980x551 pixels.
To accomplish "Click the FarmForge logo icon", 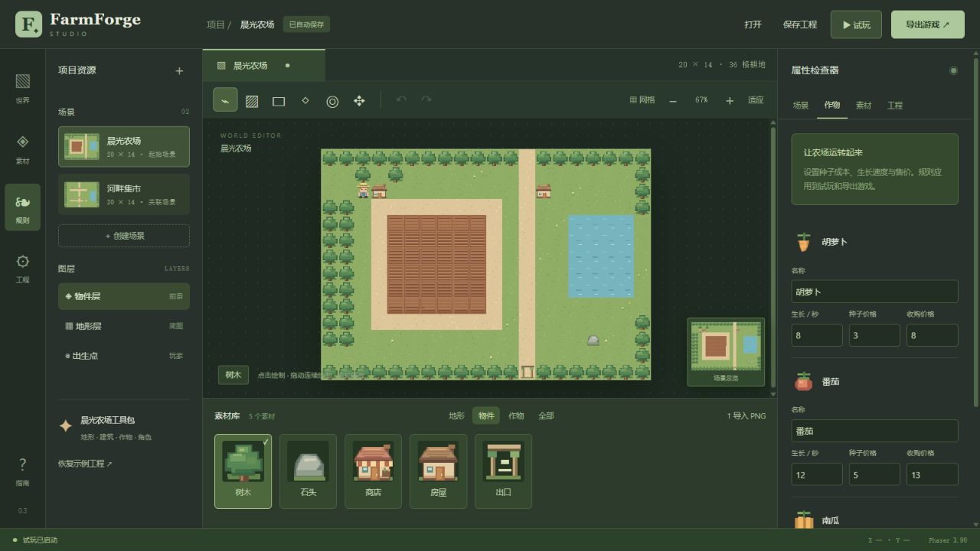I will (x=29, y=24).
